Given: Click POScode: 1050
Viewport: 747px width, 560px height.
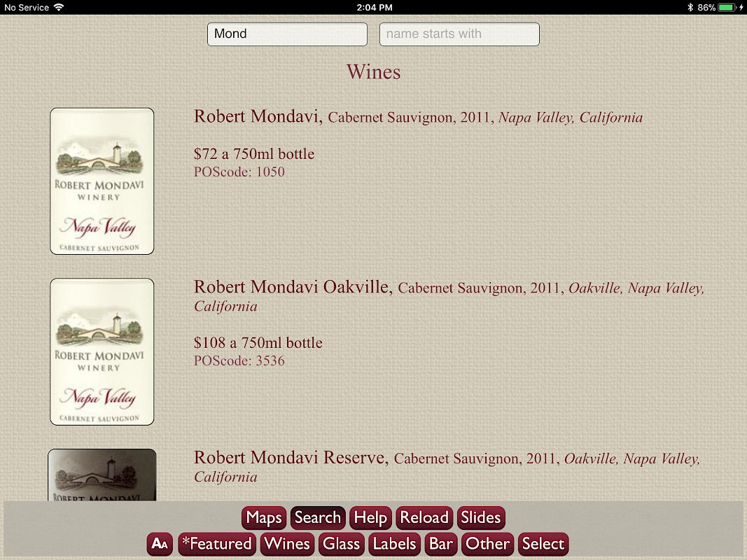Looking at the screenshot, I should [x=239, y=171].
